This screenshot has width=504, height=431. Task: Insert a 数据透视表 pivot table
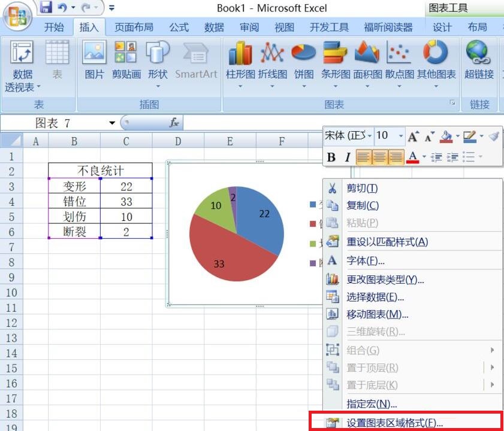click(x=22, y=66)
